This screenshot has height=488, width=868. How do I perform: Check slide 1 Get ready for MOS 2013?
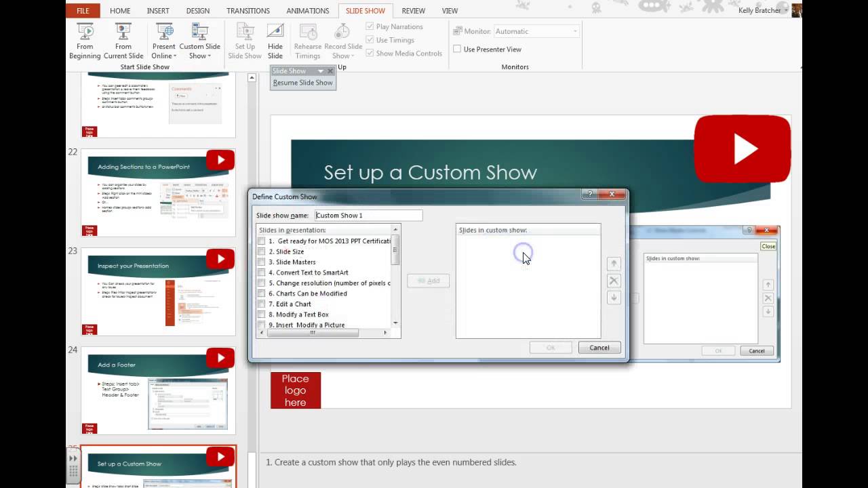(x=262, y=241)
